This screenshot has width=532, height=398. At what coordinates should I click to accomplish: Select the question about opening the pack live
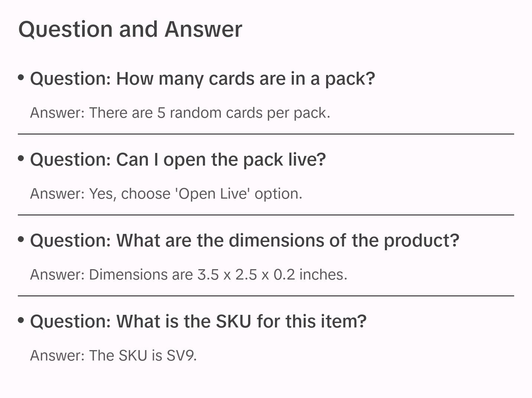(178, 160)
